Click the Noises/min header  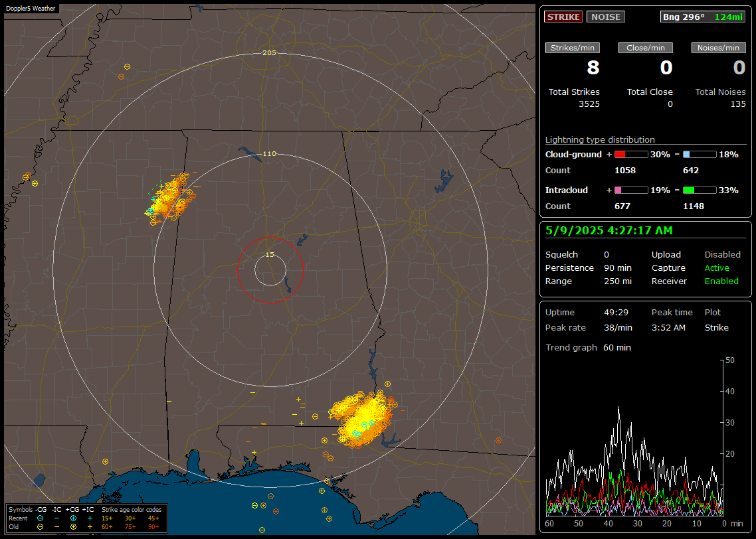(x=718, y=48)
